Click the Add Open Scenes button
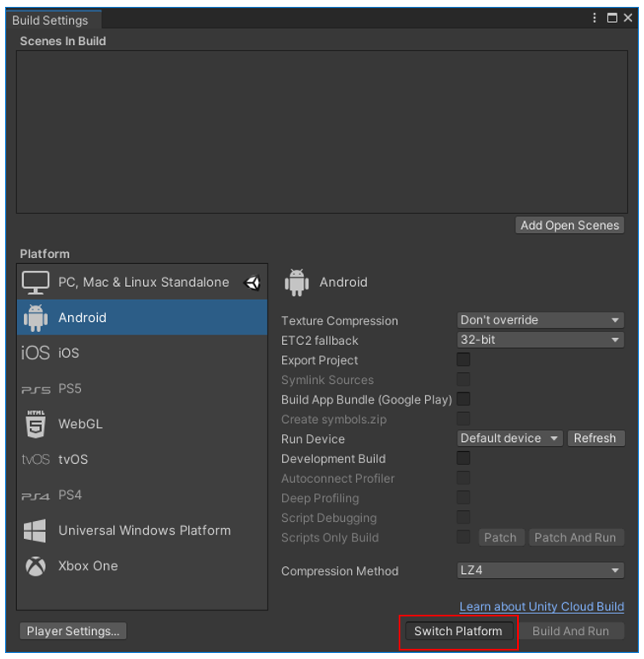Viewport: 644px width, 659px height. click(570, 226)
